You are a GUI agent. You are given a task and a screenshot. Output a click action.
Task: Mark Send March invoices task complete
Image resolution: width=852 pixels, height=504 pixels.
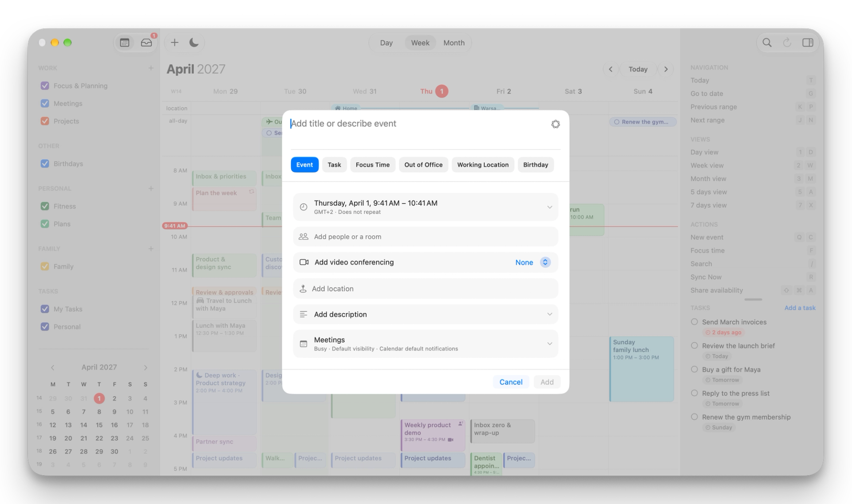694,322
